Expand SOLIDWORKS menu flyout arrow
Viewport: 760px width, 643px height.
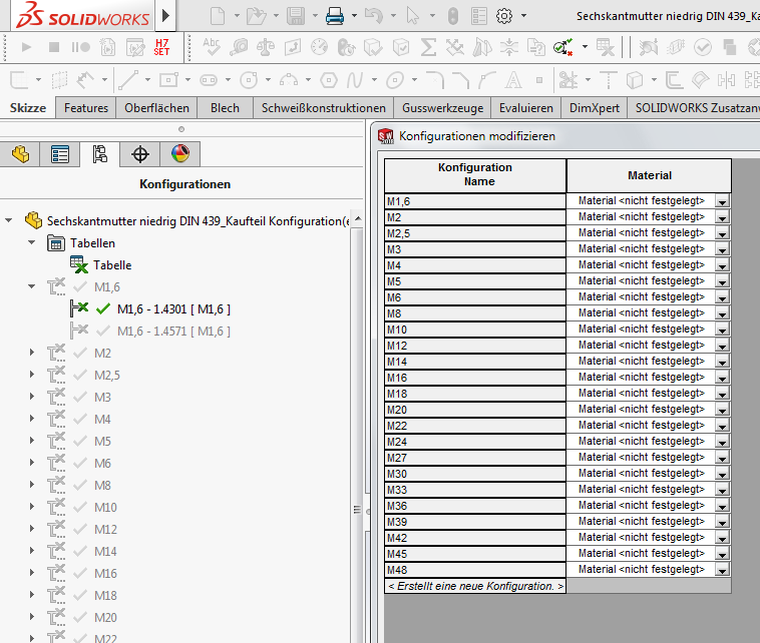point(166,16)
